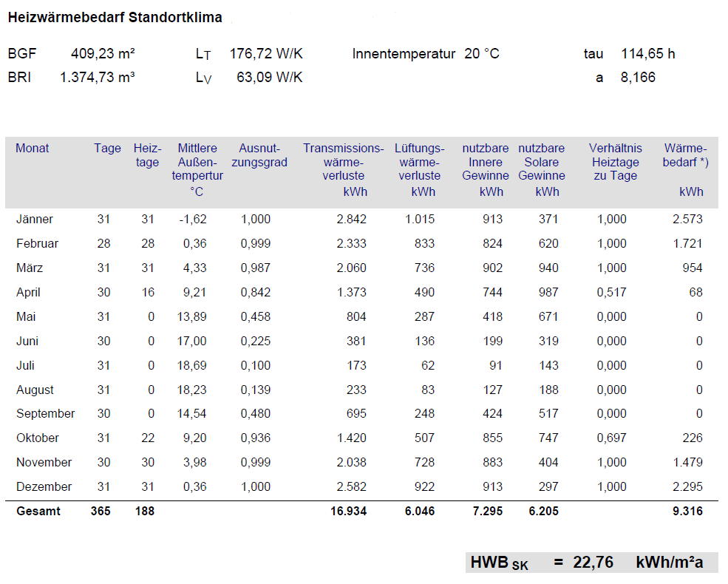728x584 pixels.
Task: Click the Ausnutzungsgrad column header
Action: coord(259,155)
